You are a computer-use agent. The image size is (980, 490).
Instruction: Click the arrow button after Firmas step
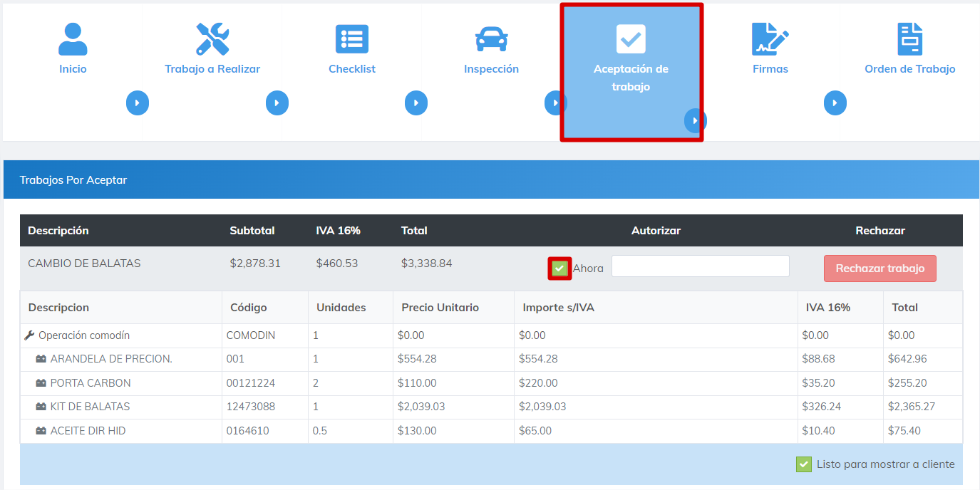click(x=835, y=103)
